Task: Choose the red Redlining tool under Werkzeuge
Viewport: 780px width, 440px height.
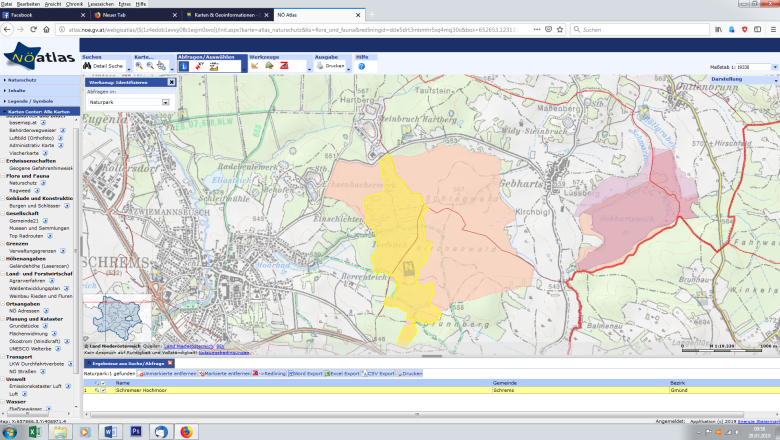Action: pos(284,66)
